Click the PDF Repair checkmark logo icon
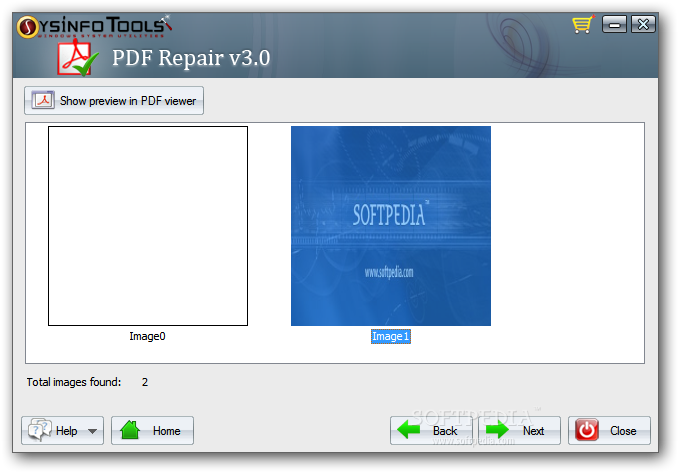 pos(78,58)
